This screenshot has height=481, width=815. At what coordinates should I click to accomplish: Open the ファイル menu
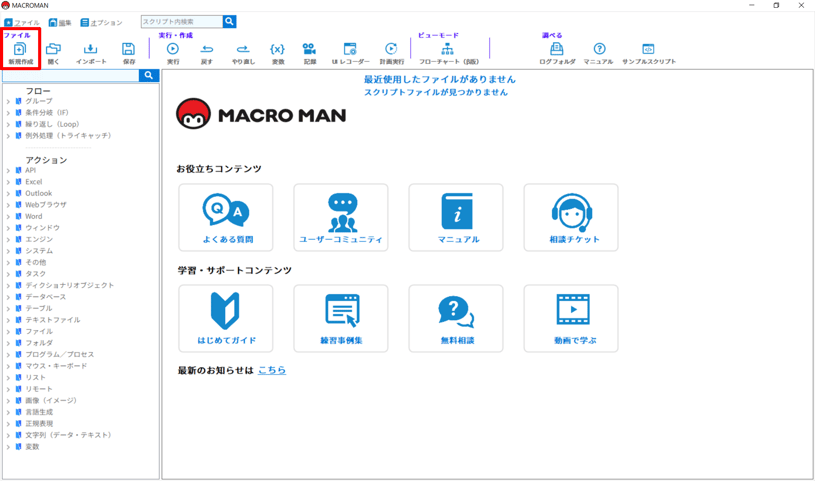point(22,23)
